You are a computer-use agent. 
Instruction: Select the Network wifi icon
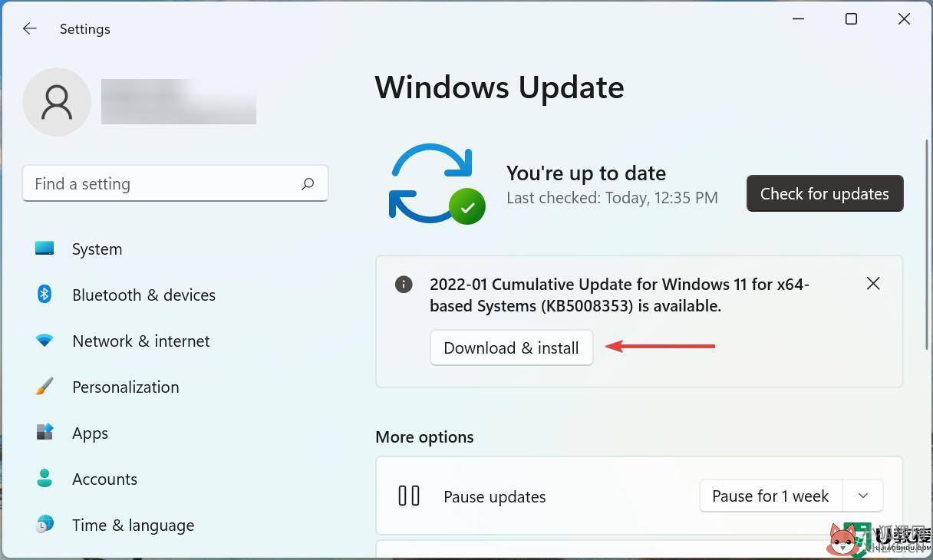(45, 341)
